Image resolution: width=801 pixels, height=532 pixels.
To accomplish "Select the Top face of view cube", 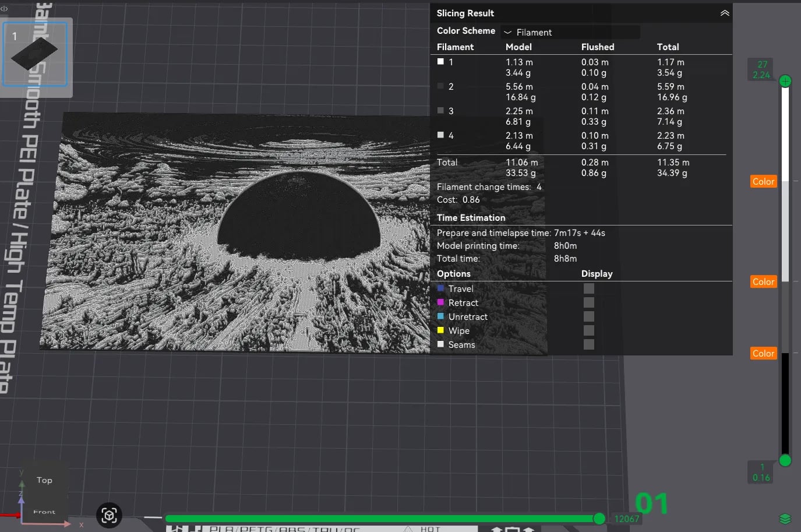I will click(x=44, y=480).
